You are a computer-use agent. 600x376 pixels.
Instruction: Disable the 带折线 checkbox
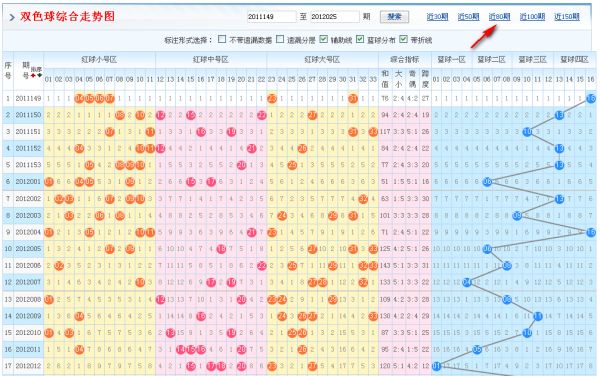point(403,39)
